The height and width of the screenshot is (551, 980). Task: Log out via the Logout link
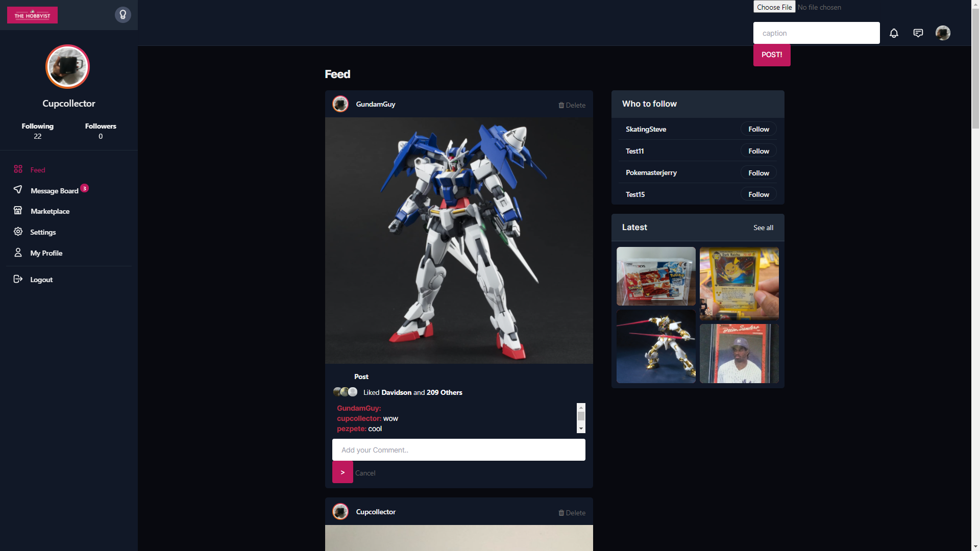41,280
